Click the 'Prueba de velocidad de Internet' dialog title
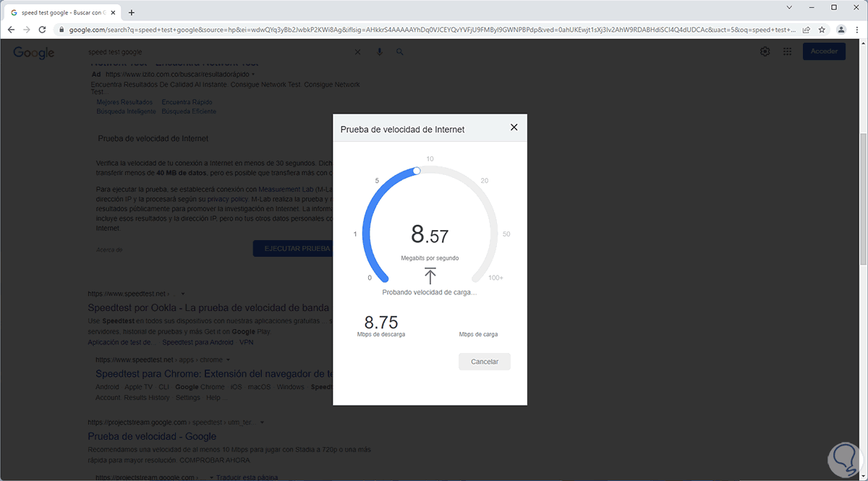The height and width of the screenshot is (481, 868). pyautogui.click(x=402, y=129)
